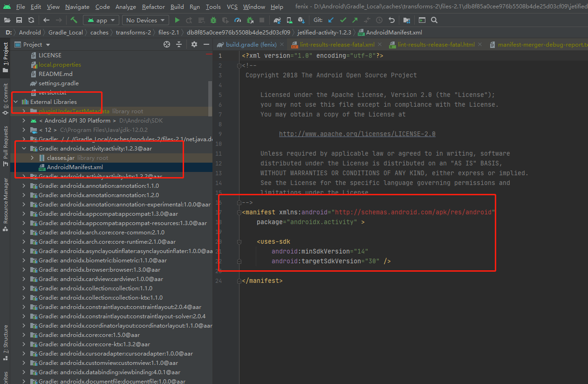Open Search Everywhere magnifier icon
Viewport: 588px width, 384px height.
click(434, 20)
